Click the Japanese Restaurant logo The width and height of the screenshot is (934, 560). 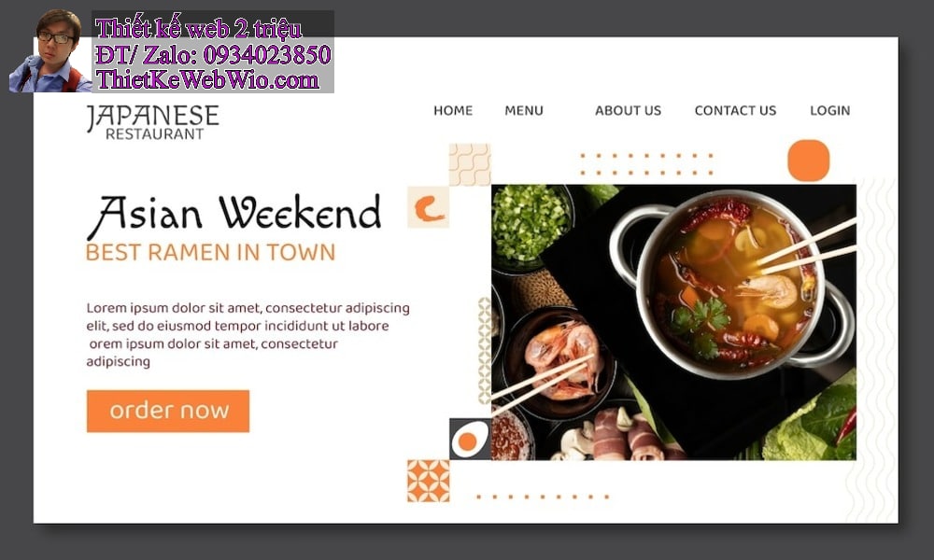153,122
